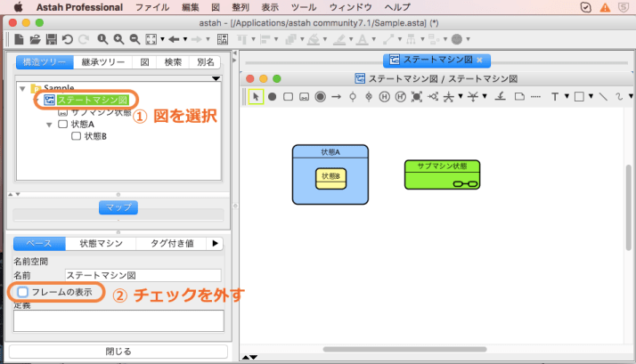Show more property tabs arrow
636x364 pixels.
point(215,243)
